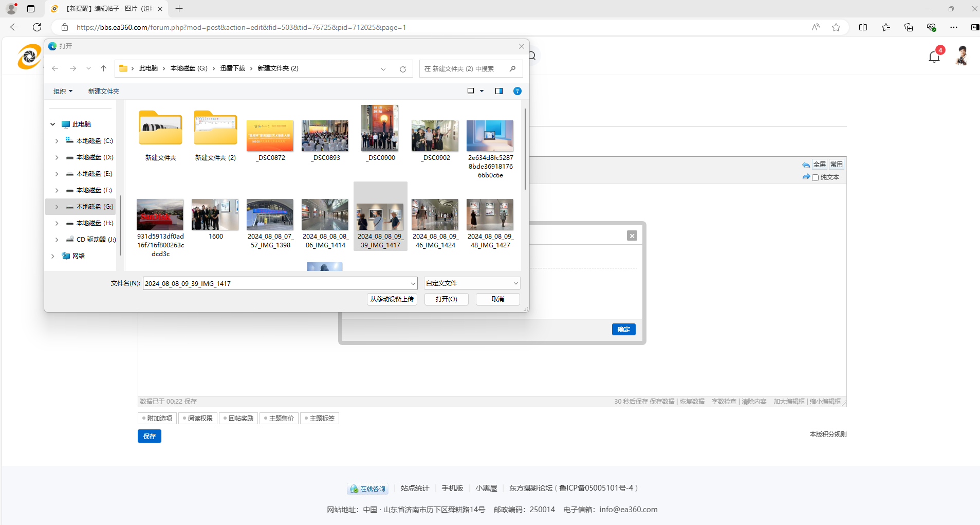Add page to browser favorites star

pos(836,27)
